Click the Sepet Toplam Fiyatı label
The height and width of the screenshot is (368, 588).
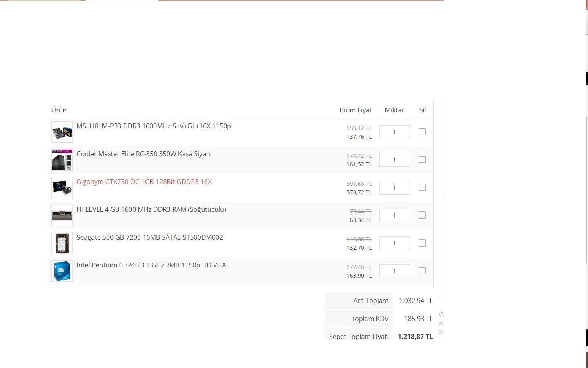coord(359,337)
